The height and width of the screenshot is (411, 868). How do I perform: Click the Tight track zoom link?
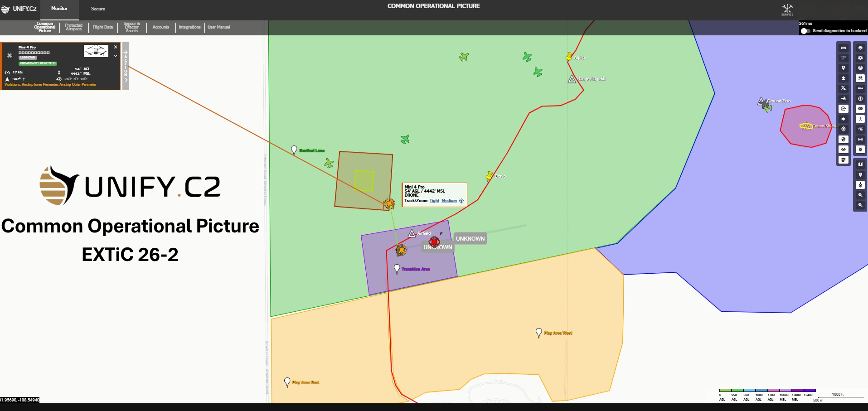click(434, 201)
